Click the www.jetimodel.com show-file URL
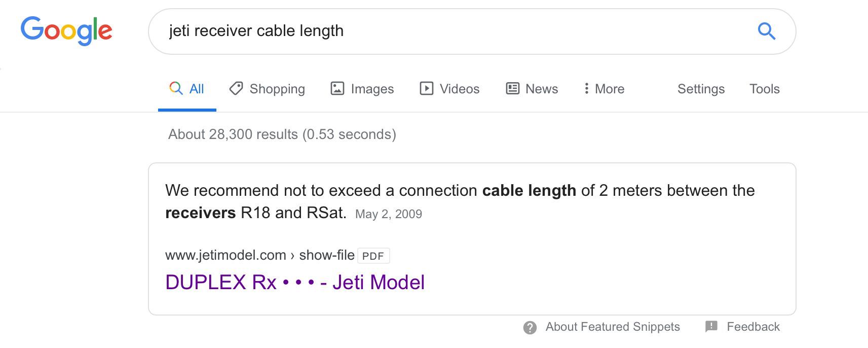The height and width of the screenshot is (348, 868). (x=259, y=255)
